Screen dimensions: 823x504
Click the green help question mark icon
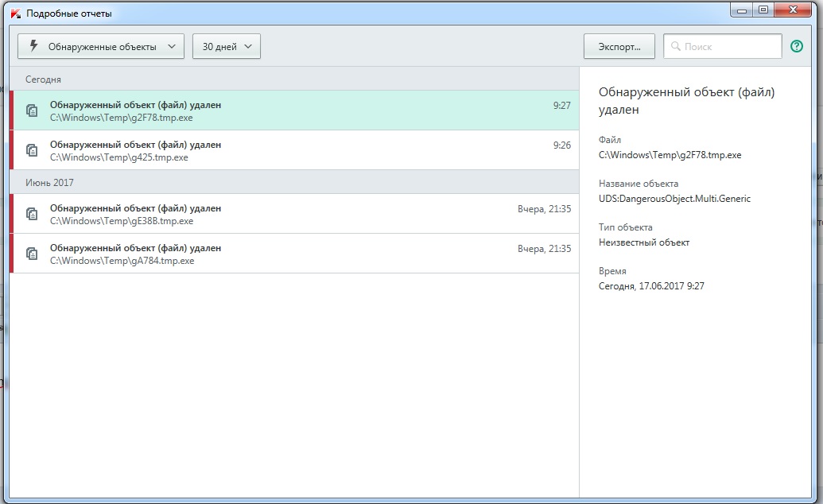coord(797,47)
